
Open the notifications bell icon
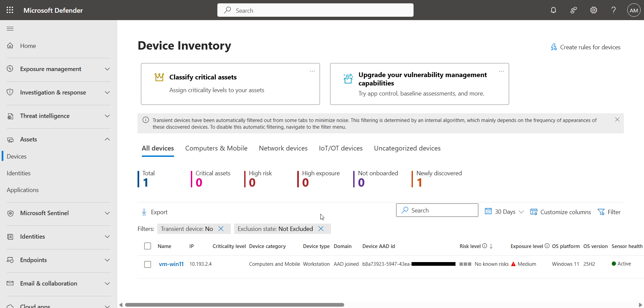click(553, 10)
